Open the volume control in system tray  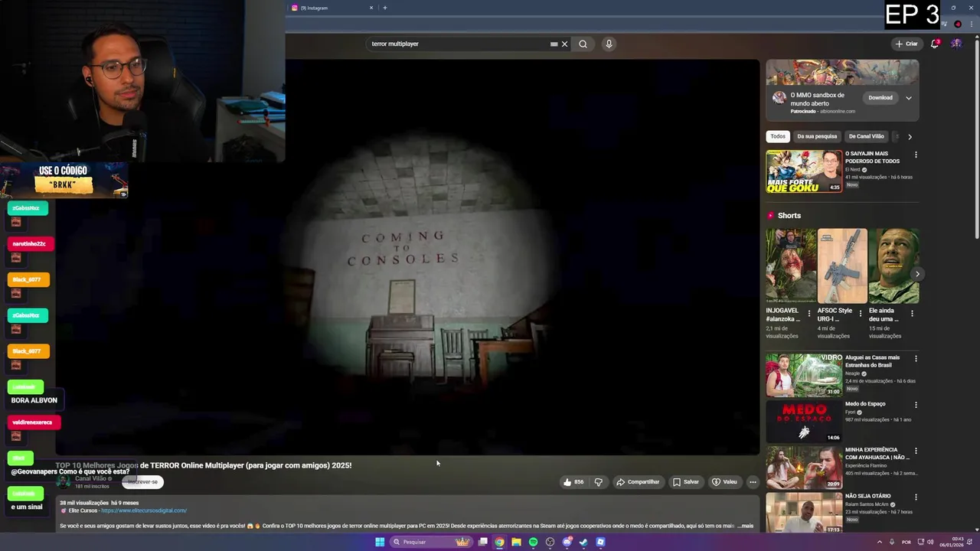[x=930, y=542]
